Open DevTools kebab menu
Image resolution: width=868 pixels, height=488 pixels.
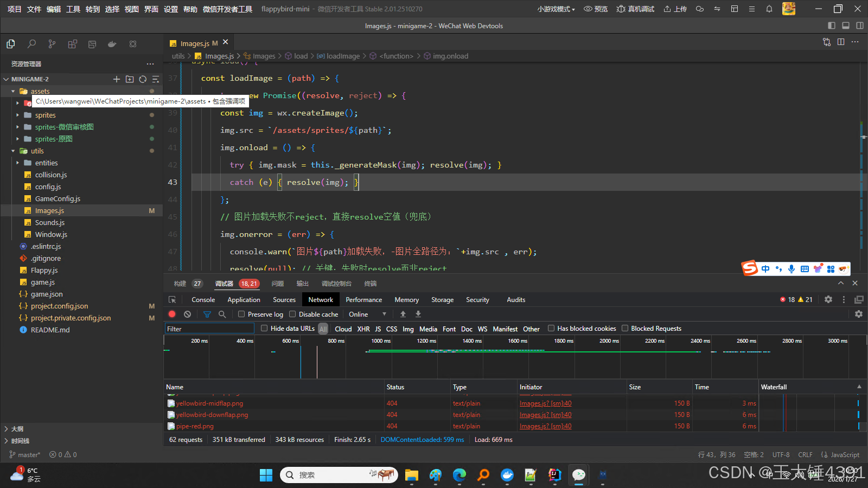(844, 299)
